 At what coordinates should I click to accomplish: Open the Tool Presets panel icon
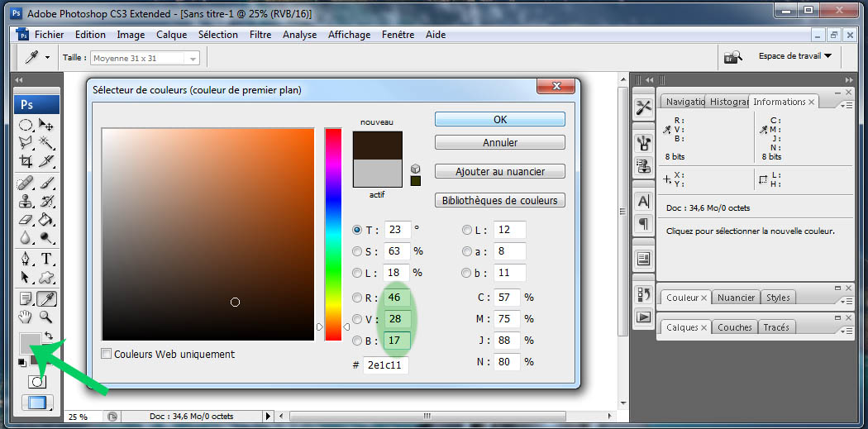coord(644,108)
